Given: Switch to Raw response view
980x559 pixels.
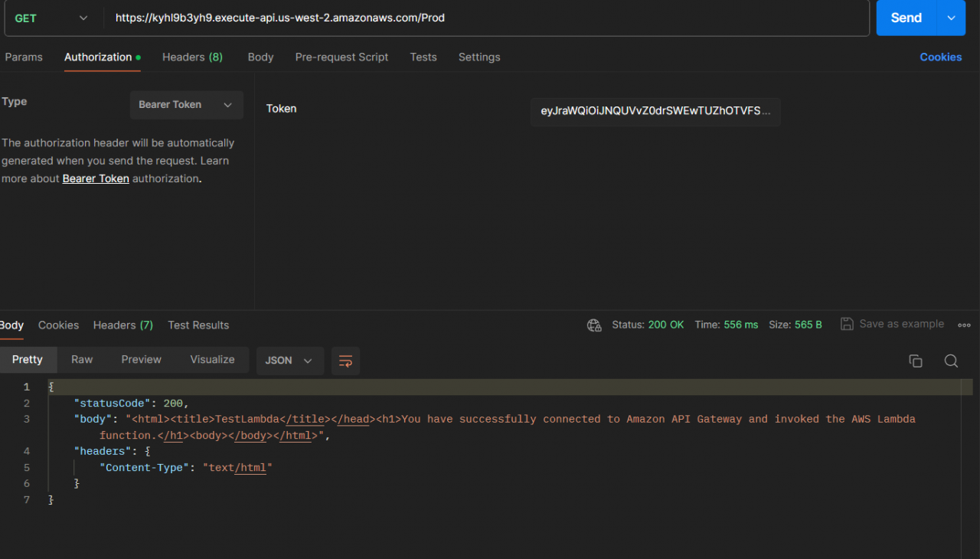Looking at the screenshot, I should (82, 360).
